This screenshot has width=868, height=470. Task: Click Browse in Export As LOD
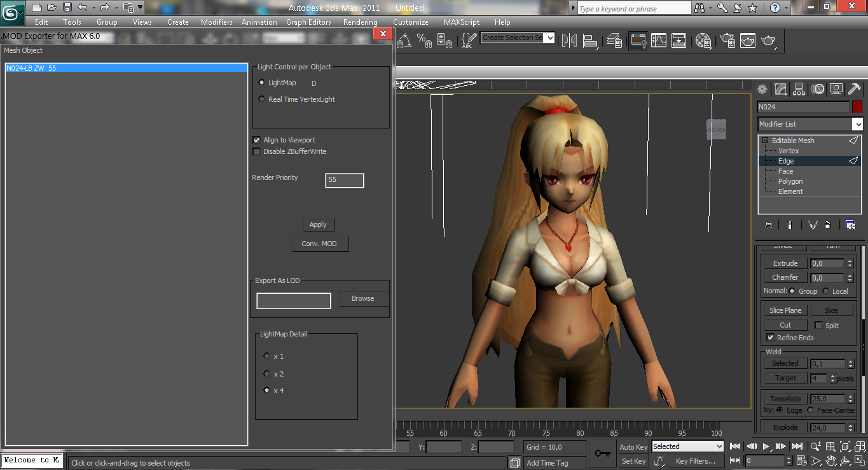(x=362, y=299)
